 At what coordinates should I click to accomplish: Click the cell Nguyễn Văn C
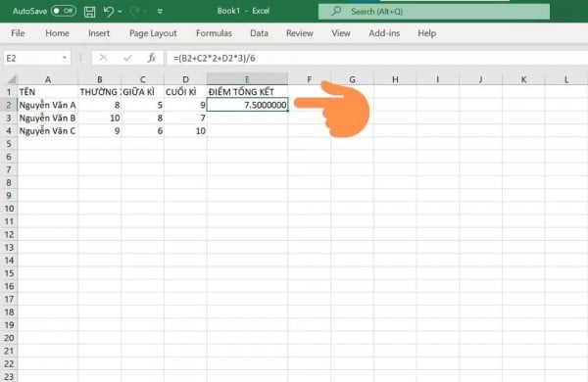48,131
